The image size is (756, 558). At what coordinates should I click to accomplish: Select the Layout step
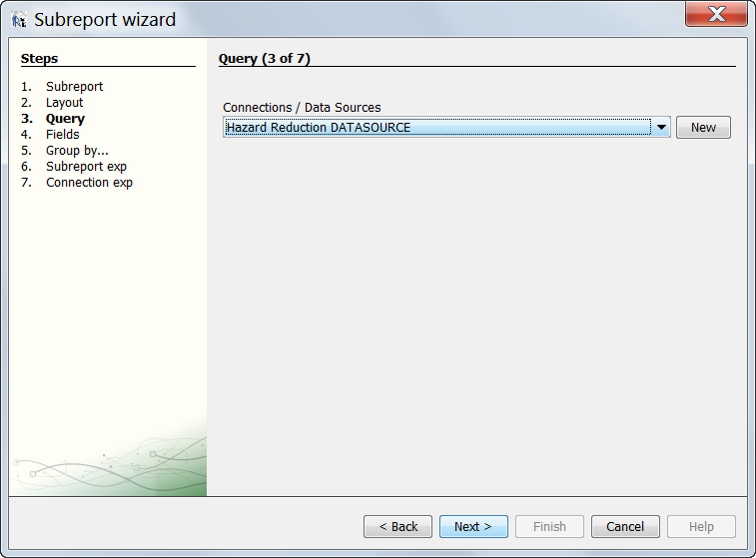tap(64, 103)
